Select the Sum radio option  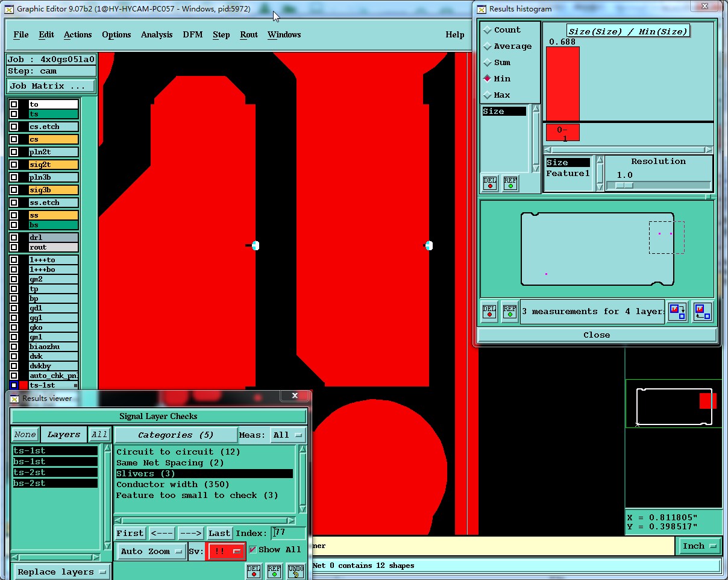pyautogui.click(x=488, y=62)
